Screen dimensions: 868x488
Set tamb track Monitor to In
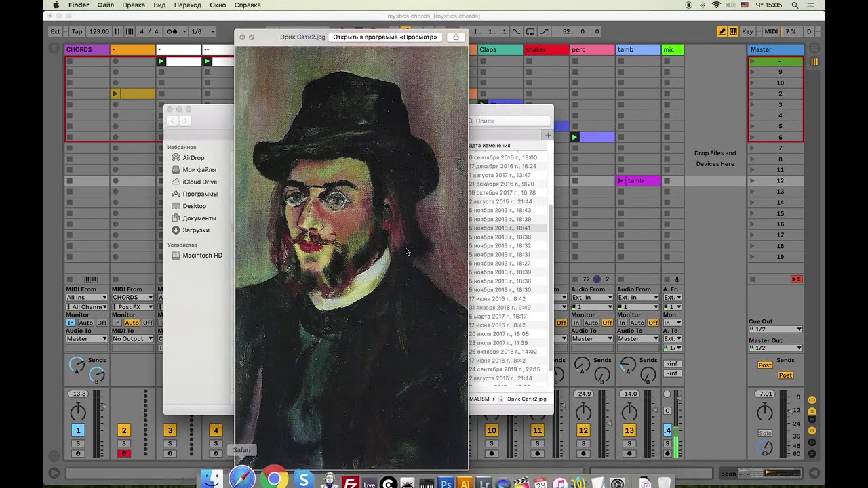tap(622, 323)
